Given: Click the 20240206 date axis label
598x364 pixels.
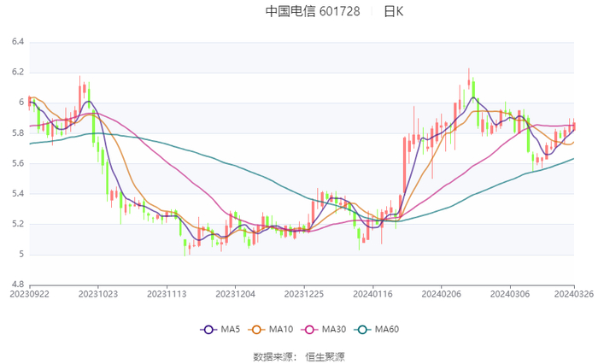Looking at the screenshot, I should 442,294.
